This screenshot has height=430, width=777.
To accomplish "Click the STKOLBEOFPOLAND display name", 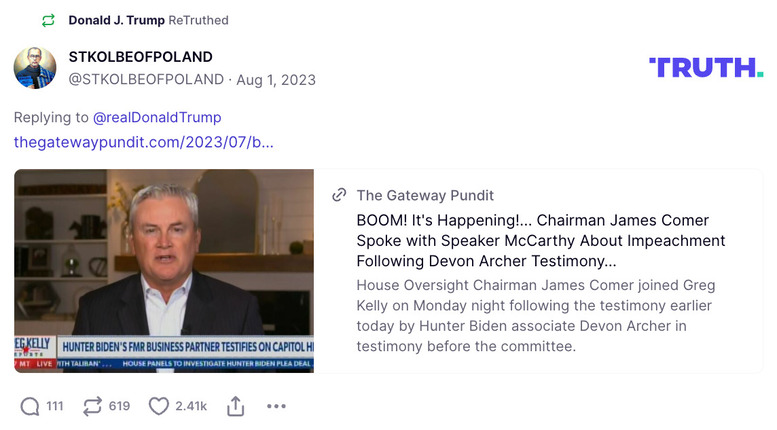I will pos(140,57).
